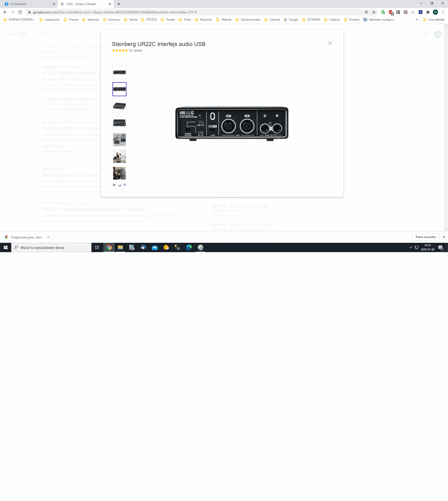Select fourth front panel thumbnail
The width and height of the screenshot is (448, 501).
(119, 123)
